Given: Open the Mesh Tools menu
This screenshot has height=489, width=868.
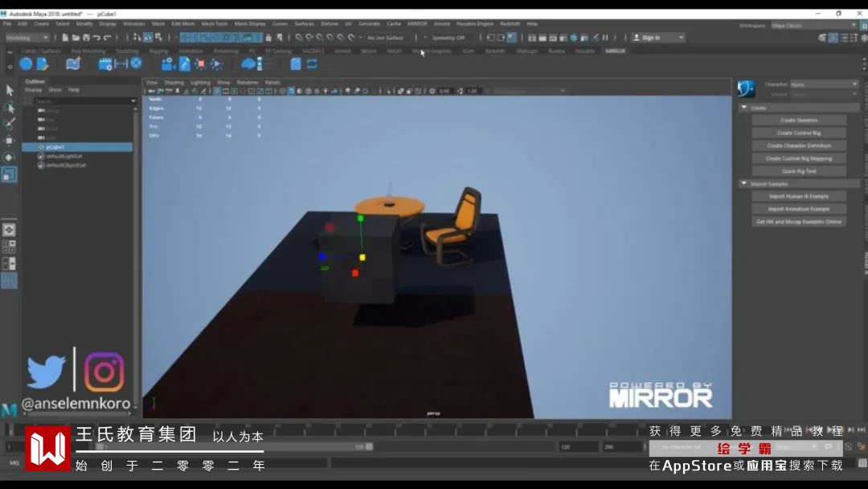Looking at the screenshot, I should [215, 24].
